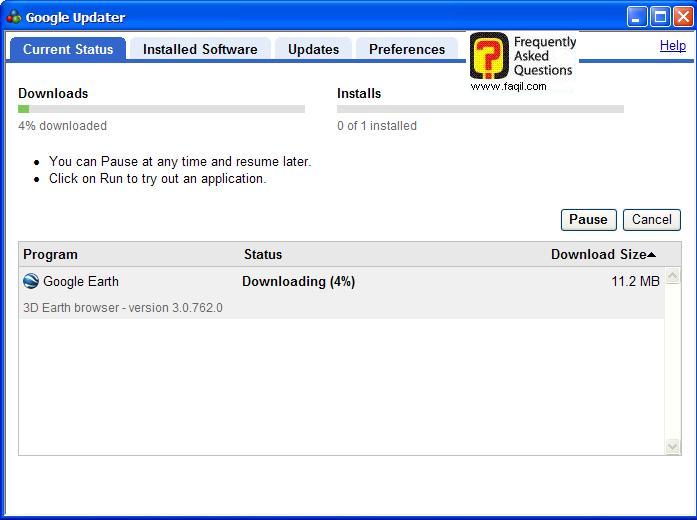Cancel the Google Earth download
Screen dimensions: 697x520
point(651,220)
